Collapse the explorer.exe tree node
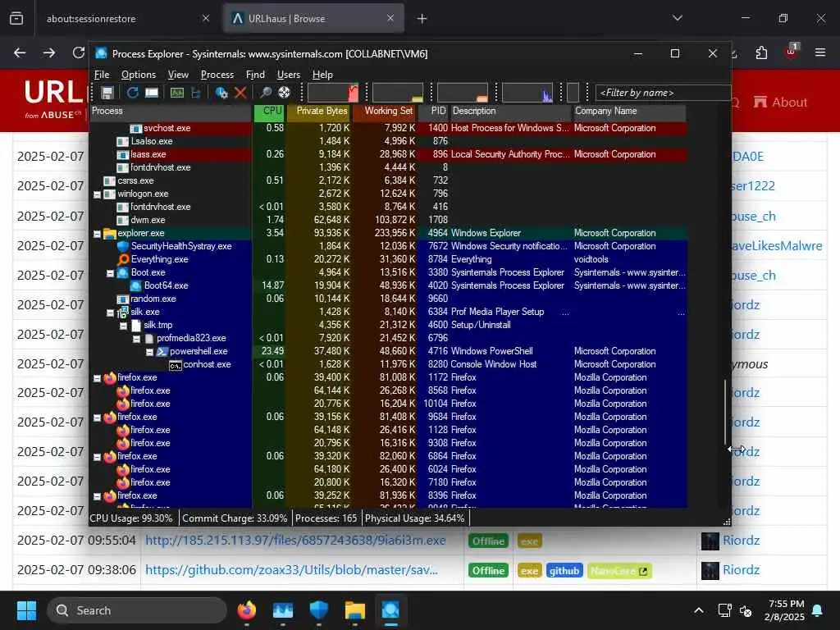Viewport: 840px width, 630px height. pos(97,234)
